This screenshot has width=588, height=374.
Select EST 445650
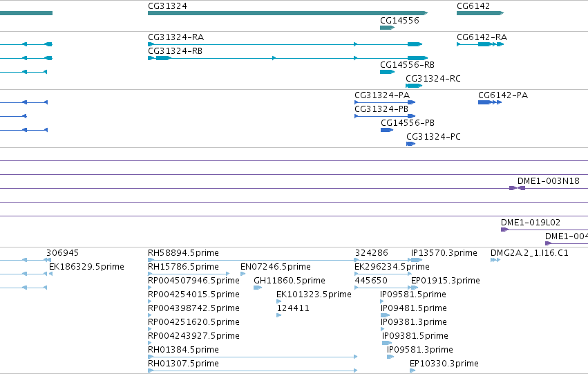point(383,288)
